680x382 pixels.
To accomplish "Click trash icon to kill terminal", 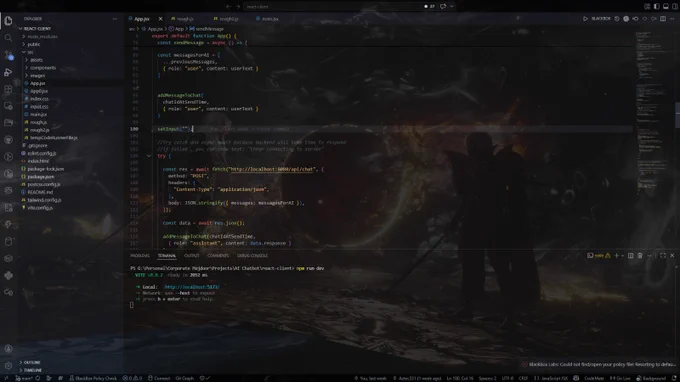I will pos(640,256).
